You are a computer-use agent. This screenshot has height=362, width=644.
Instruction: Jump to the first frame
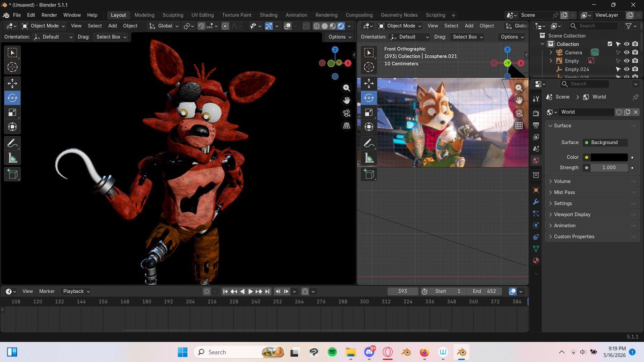point(225,291)
